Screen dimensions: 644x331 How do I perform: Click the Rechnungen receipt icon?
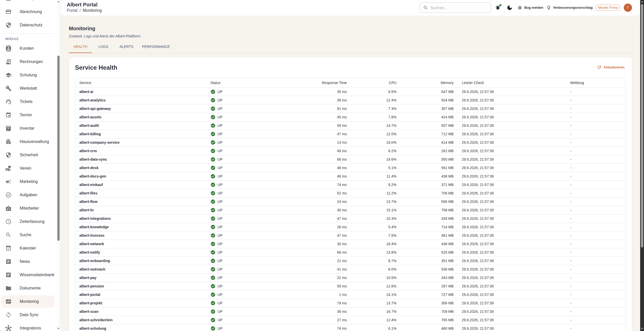(x=8, y=62)
